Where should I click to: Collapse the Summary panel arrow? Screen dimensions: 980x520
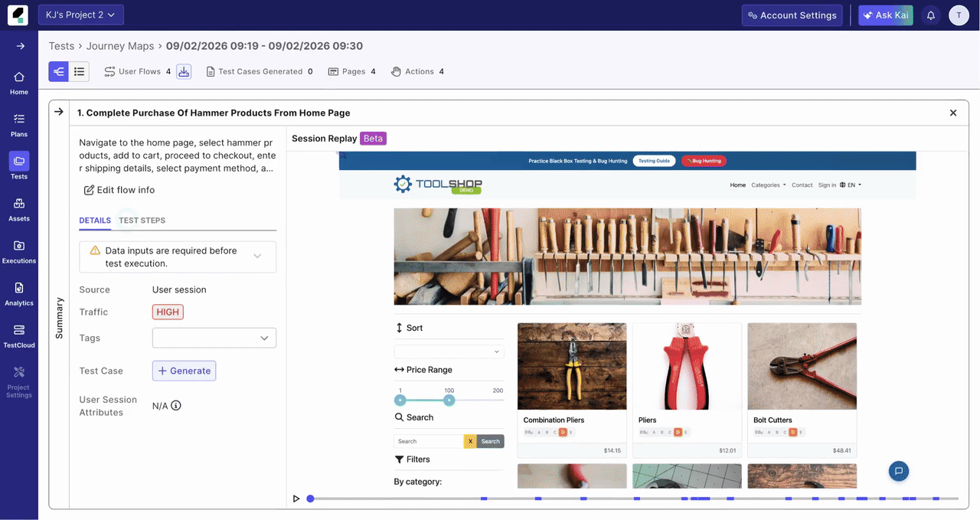(x=59, y=112)
